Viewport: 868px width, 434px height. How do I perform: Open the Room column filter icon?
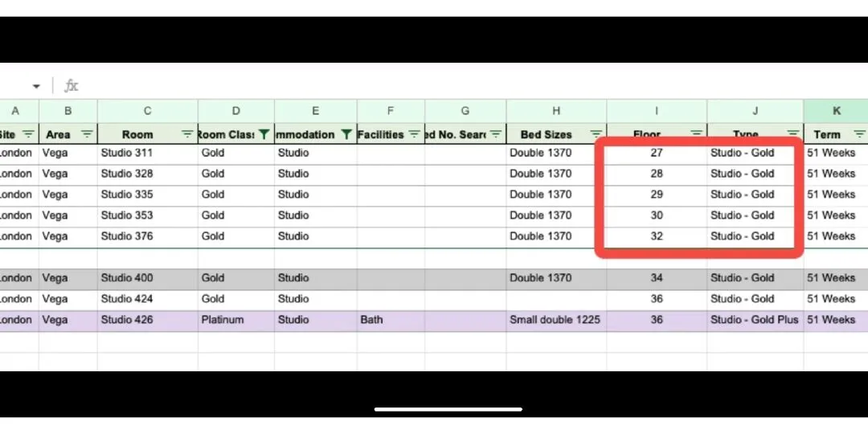187,134
